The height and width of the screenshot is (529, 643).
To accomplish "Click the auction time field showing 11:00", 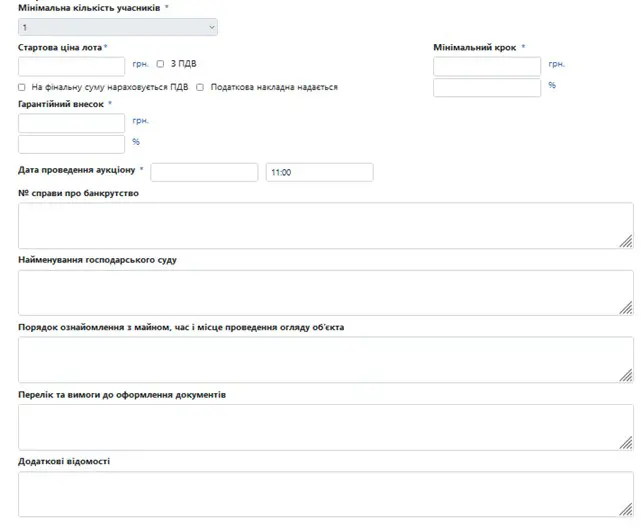I will click(319, 172).
